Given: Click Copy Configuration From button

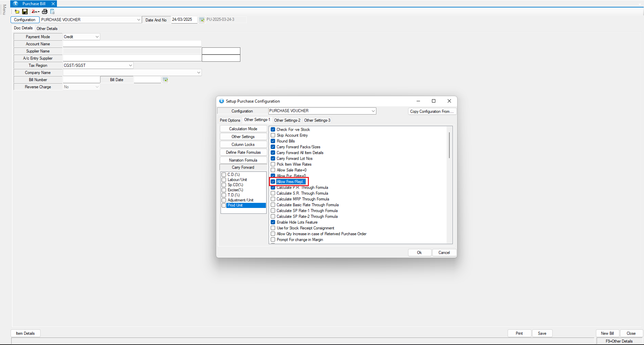Looking at the screenshot, I should pyautogui.click(x=432, y=111).
